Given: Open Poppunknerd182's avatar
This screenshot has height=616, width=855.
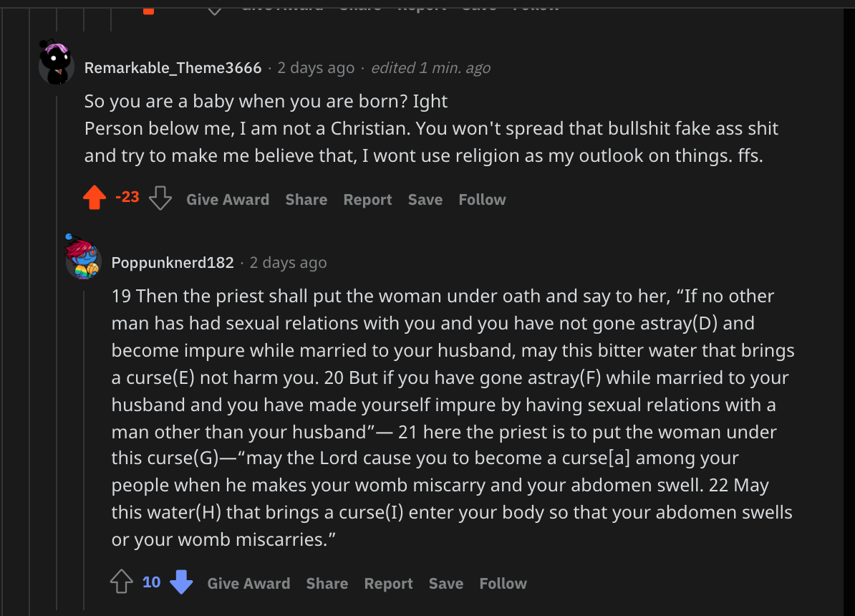Looking at the screenshot, I should tap(83, 259).
